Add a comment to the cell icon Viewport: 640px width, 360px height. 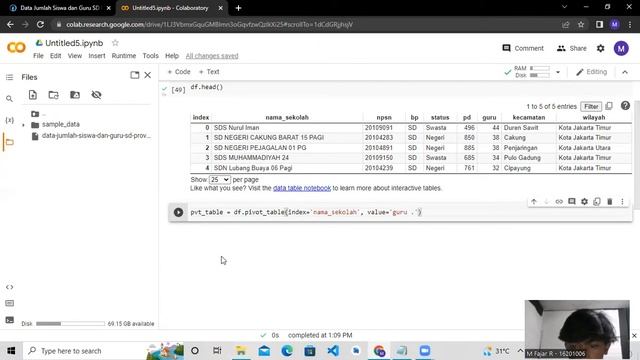coord(572,201)
